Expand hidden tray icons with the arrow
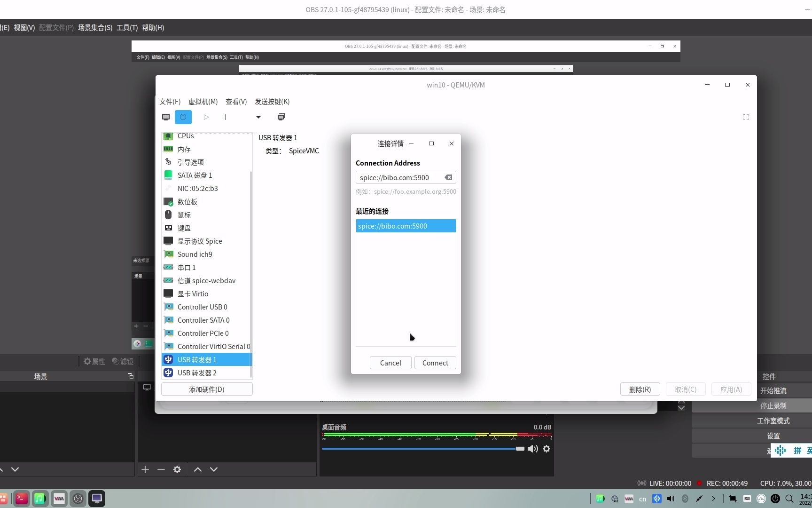The height and width of the screenshot is (508, 812). (x=713, y=499)
